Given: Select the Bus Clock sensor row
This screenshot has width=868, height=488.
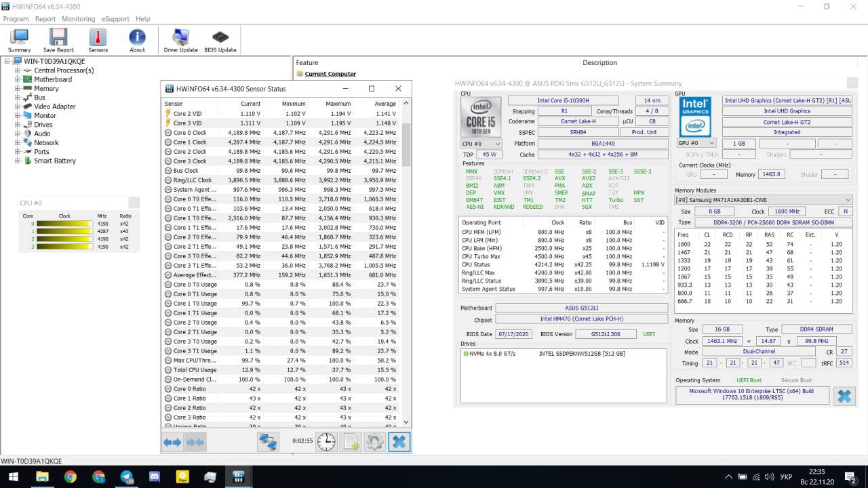Looking at the screenshot, I should point(282,171).
